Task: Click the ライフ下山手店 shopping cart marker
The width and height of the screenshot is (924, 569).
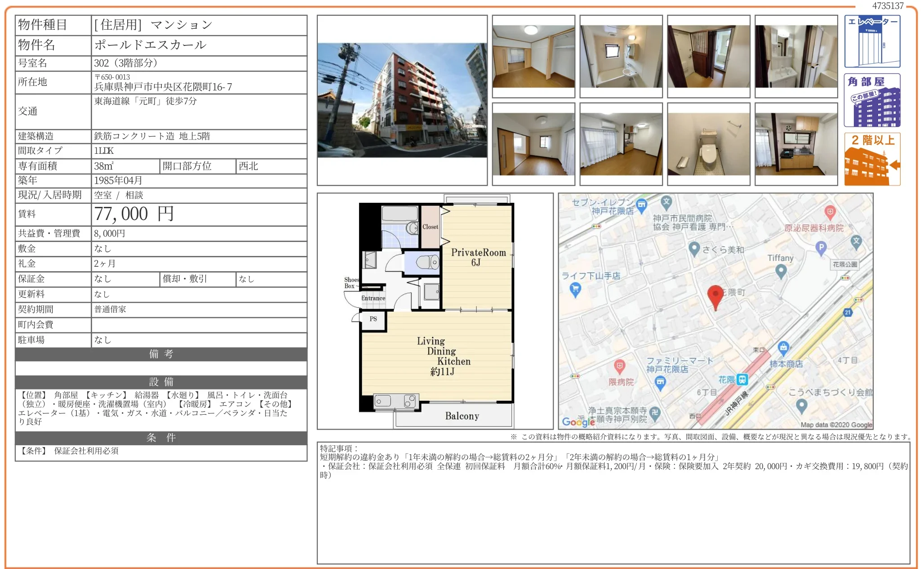Action: 575,289
